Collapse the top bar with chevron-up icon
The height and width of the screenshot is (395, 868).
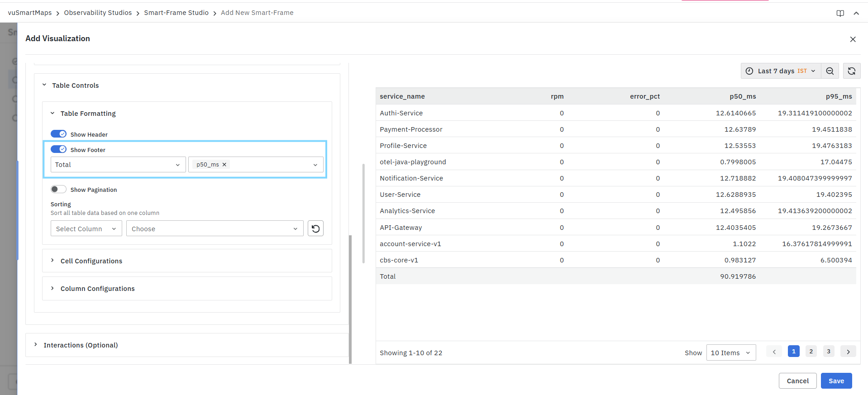[856, 13]
